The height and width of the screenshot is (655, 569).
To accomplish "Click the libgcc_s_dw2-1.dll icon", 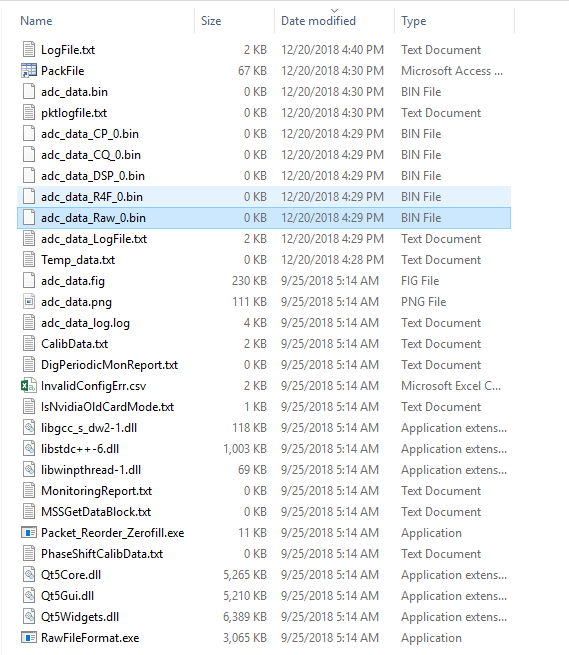I will click(x=29, y=427).
